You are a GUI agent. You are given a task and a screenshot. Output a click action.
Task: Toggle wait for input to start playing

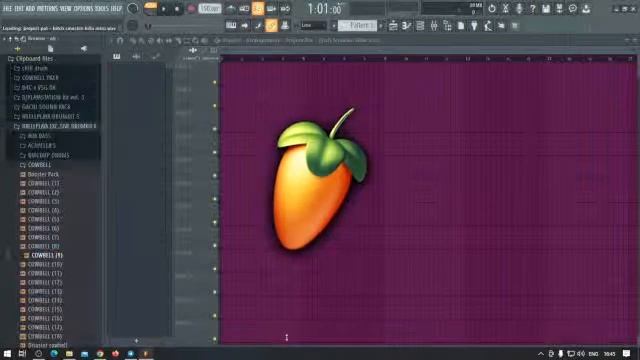click(244, 9)
